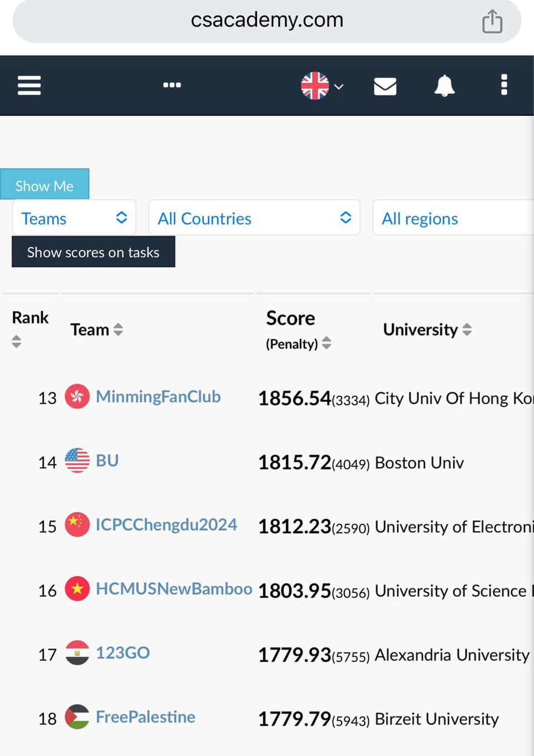534x756 pixels.
Task: Sort by Score (Penalty) column
Action: coord(327,343)
